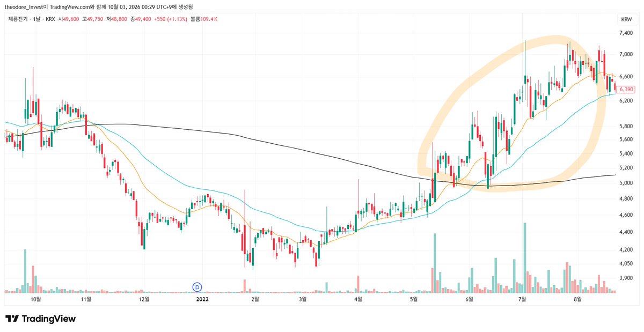Open the KRW currency selector

pos(626,19)
